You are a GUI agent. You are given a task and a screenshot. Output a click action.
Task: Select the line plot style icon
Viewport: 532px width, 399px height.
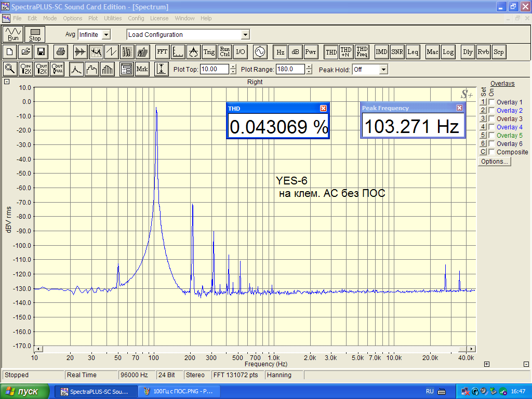pos(76,69)
